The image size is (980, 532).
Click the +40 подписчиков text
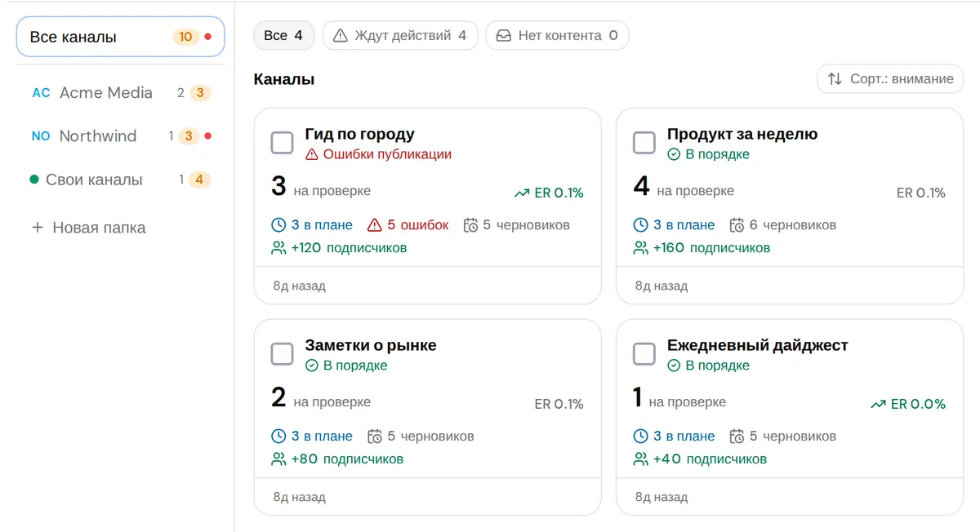pos(710,459)
